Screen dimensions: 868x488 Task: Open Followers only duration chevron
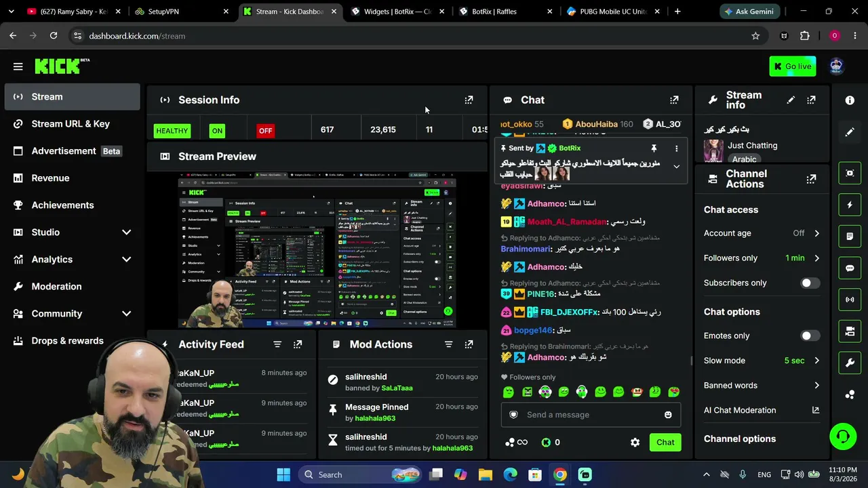pos(816,258)
